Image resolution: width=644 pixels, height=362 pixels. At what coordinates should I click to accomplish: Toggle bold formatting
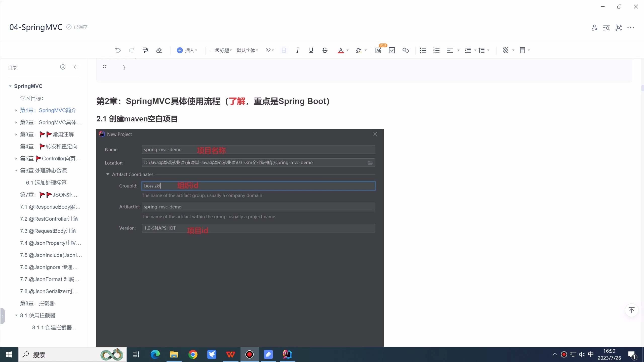[284, 50]
